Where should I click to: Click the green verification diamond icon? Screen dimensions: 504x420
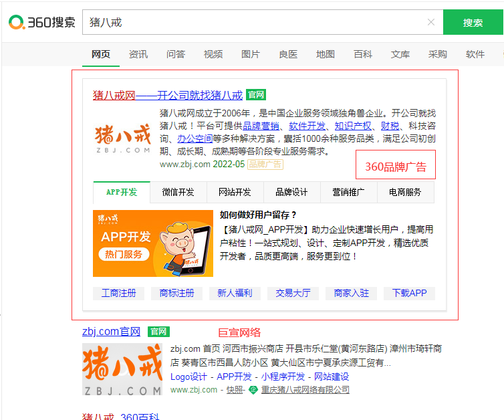point(253,390)
